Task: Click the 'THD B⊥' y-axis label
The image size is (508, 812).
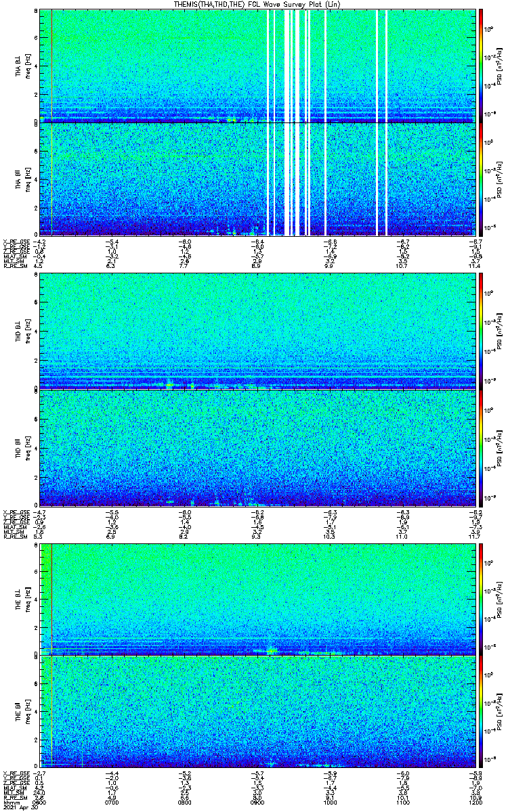Action: click(19, 330)
